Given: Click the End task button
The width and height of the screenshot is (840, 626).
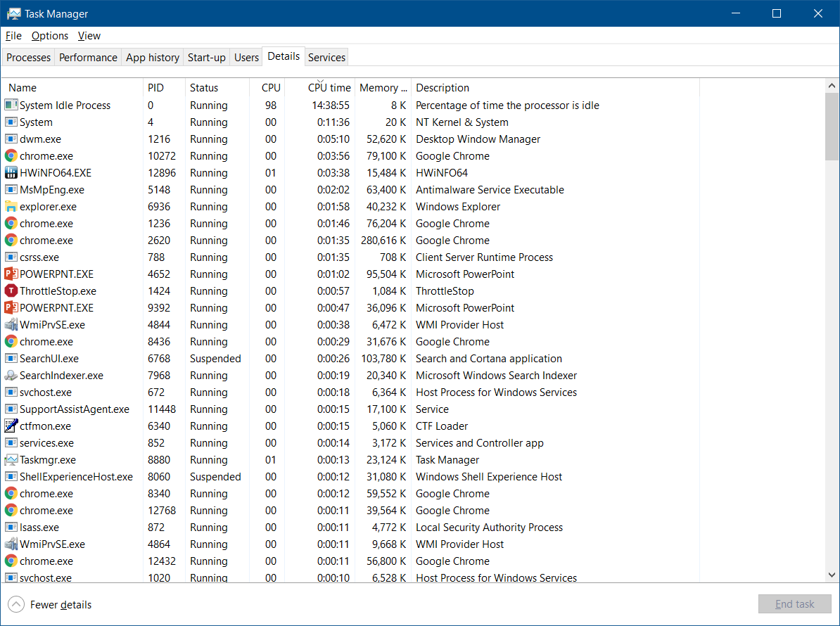Looking at the screenshot, I should coord(794,604).
